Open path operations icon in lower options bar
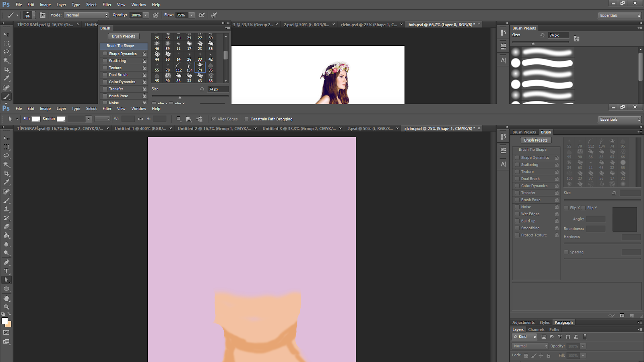This screenshot has width=644, height=362. click(x=179, y=119)
